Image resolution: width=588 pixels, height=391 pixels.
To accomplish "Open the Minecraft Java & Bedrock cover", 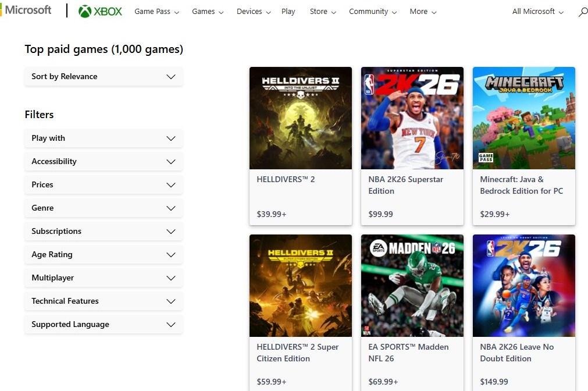I will point(524,118).
